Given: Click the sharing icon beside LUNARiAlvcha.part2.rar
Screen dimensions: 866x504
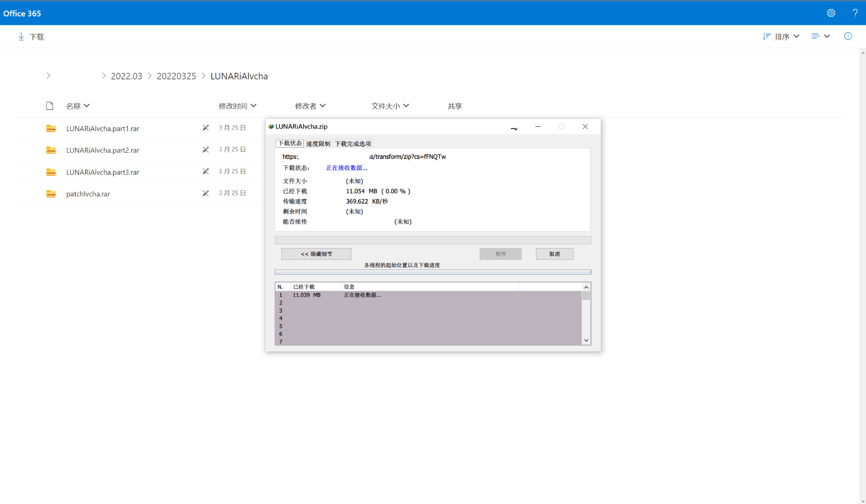Looking at the screenshot, I should coord(205,150).
